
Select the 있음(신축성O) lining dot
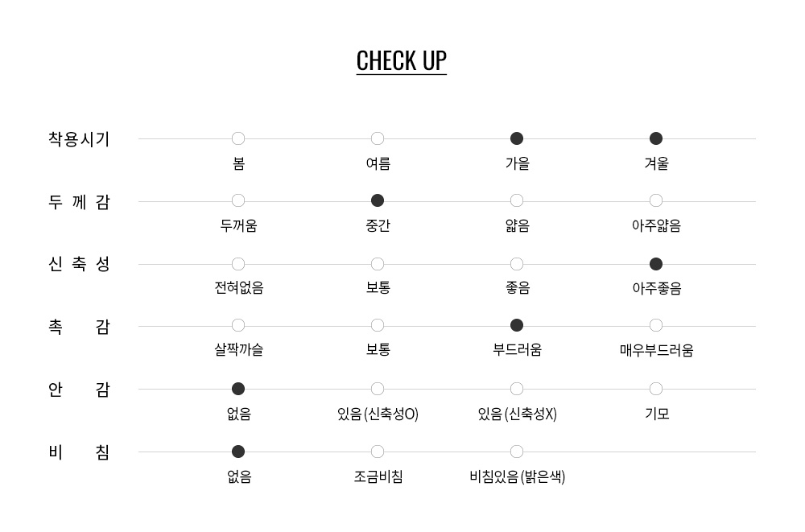tap(378, 390)
